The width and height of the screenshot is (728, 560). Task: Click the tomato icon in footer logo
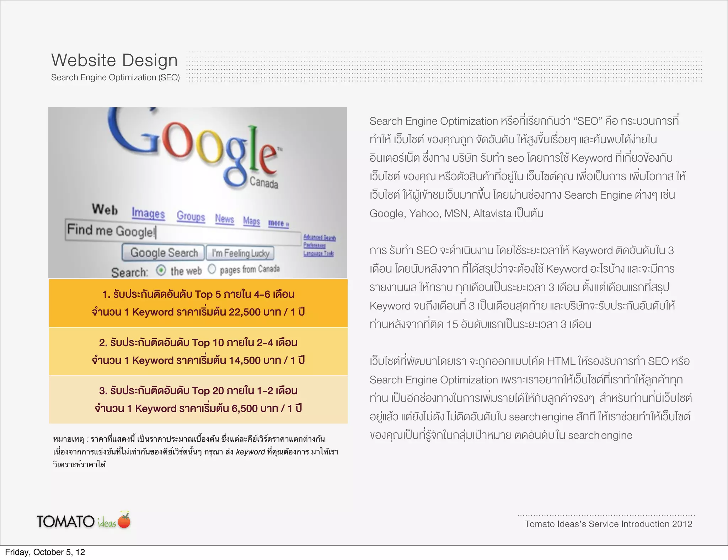click(124, 520)
